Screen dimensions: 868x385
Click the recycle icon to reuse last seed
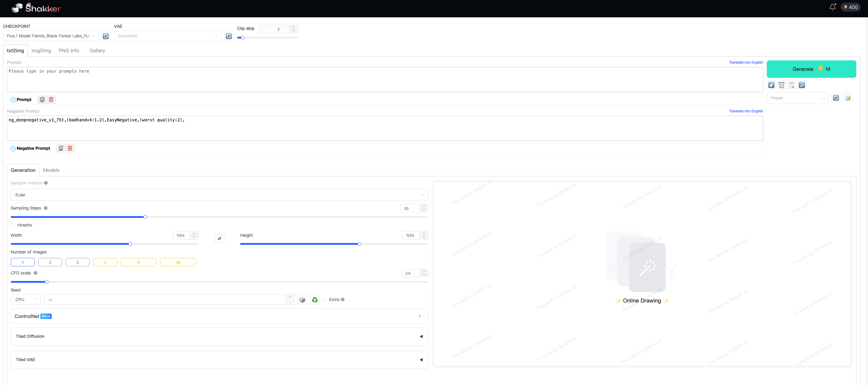pos(315,300)
